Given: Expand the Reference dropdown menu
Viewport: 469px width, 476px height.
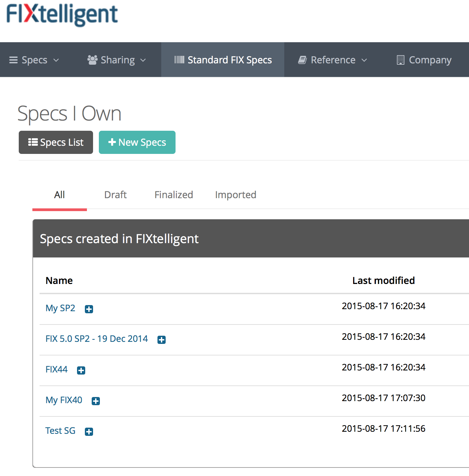Looking at the screenshot, I should pos(333,60).
